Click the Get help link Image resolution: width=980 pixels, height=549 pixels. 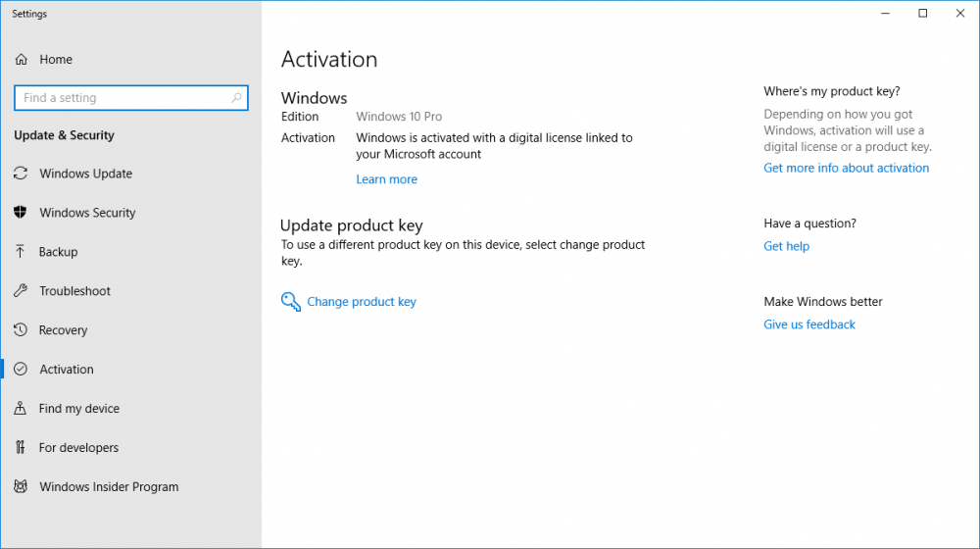click(786, 246)
